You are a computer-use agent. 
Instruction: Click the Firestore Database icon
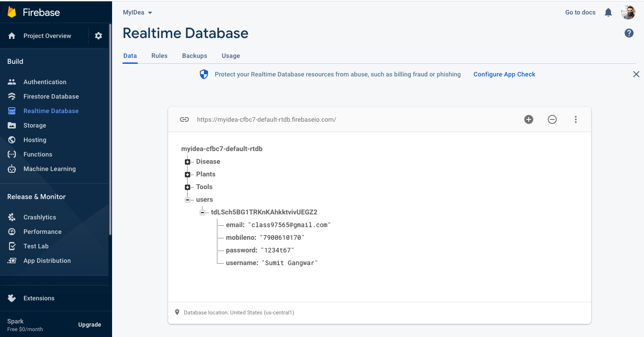point(12,96)
